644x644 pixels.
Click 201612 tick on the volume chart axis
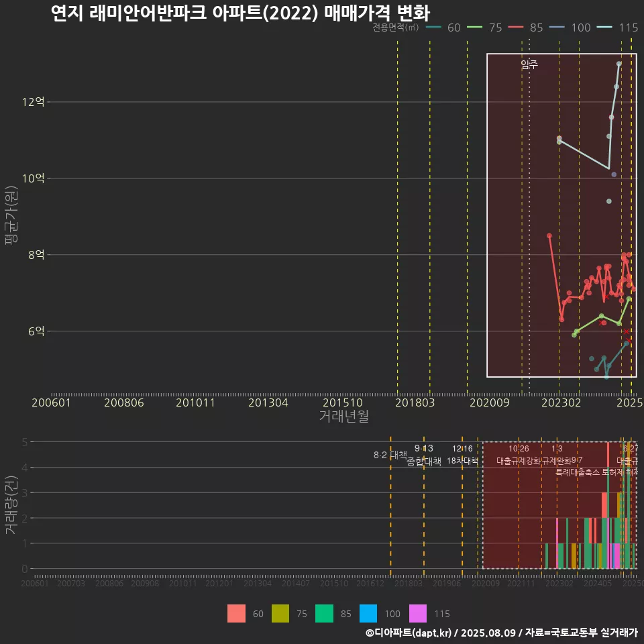(370, 583)
